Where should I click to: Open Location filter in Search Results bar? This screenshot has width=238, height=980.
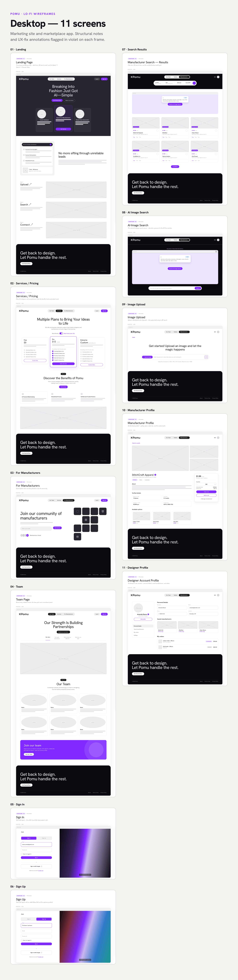pos(158,83)
